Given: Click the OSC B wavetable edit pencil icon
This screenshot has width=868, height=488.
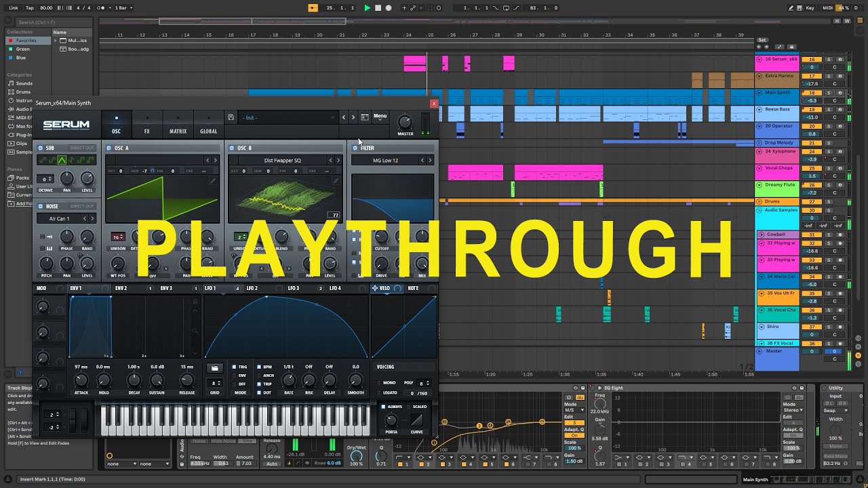Looking at the screenshot, I should (336, 181).
